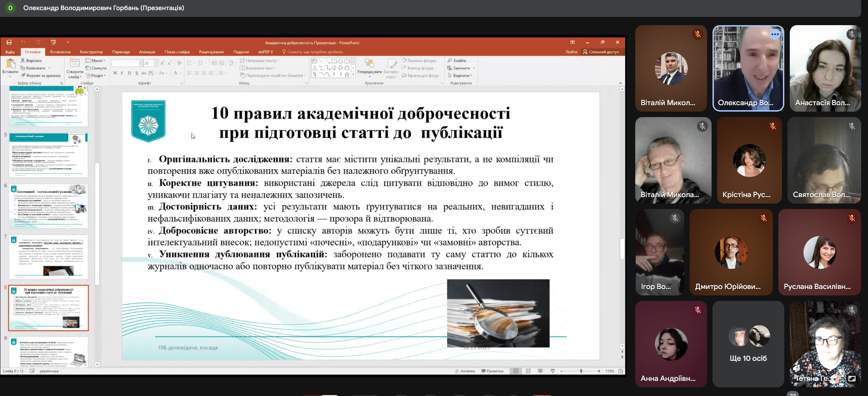Click the Спільний доступ share button
Screen dimensions: 868x396
pyautogui.click(x=601, y=52)
